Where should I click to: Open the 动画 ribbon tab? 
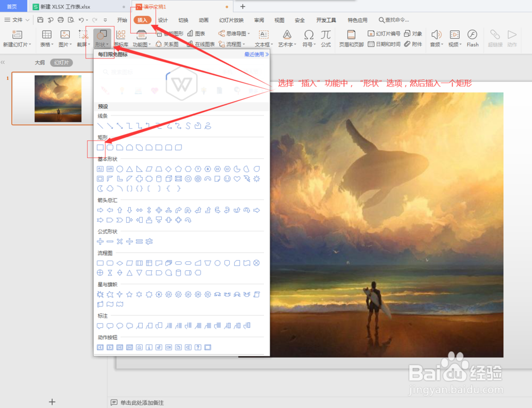[x=204, y=20]
